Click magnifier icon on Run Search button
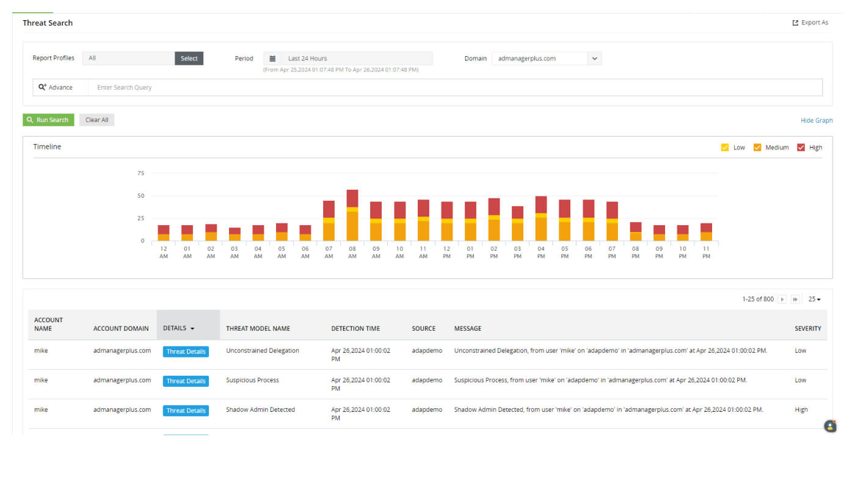855x504 pixels. pos(30,120)
